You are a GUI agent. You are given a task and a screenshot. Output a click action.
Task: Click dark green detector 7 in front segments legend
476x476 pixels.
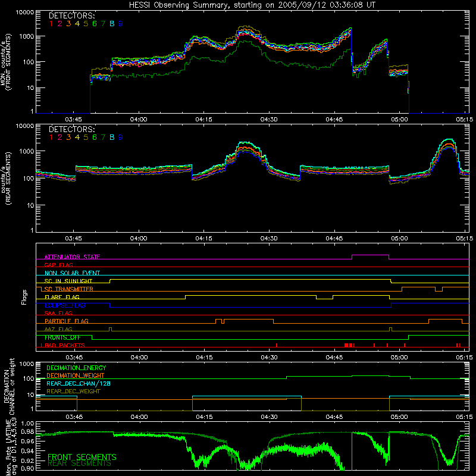pyautogui.click(x=103, y=24)
